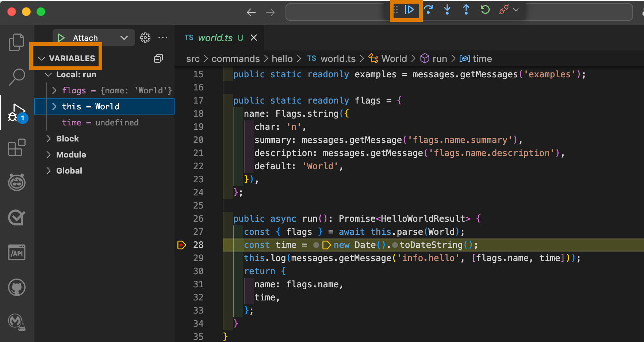Open launch.json with the gear icon
The image size is (644, 342).
145,38
